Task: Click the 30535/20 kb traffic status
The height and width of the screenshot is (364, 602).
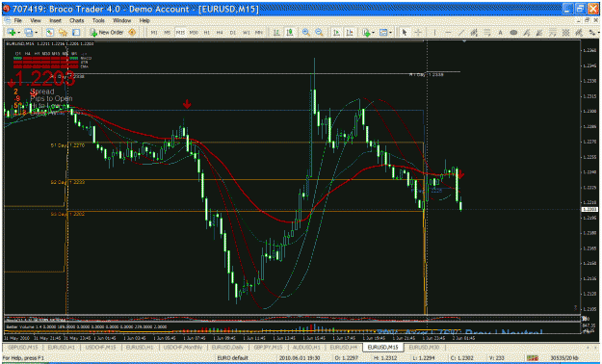Action: pos(564,358)
